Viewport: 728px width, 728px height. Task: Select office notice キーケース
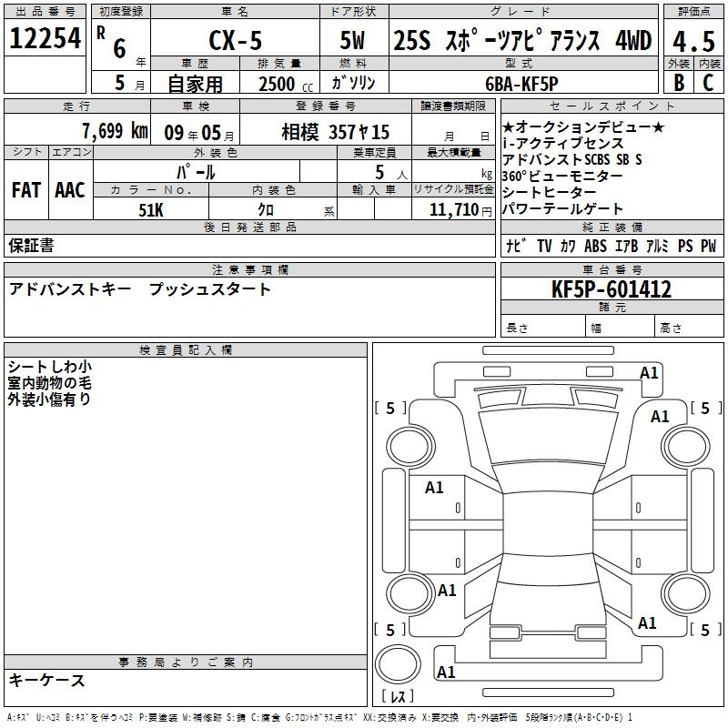47,681
